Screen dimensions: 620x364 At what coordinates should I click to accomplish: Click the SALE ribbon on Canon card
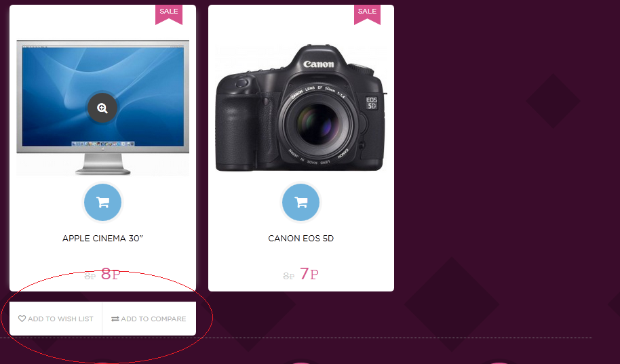[x=368, y=15]
